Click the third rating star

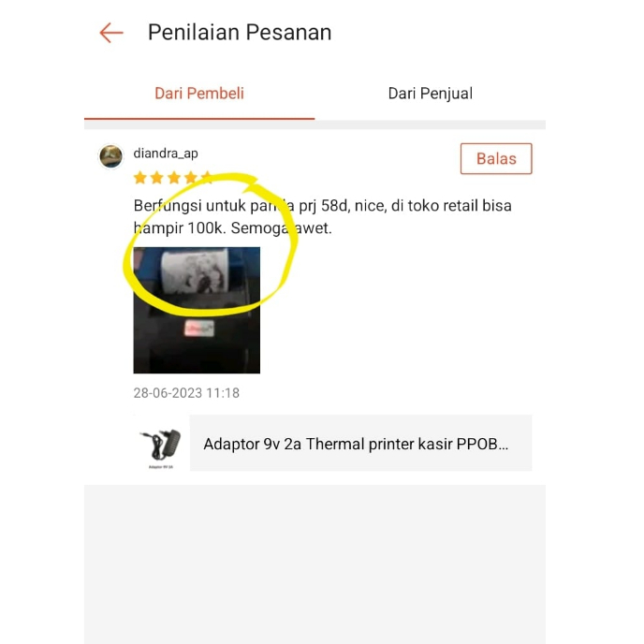174,178
